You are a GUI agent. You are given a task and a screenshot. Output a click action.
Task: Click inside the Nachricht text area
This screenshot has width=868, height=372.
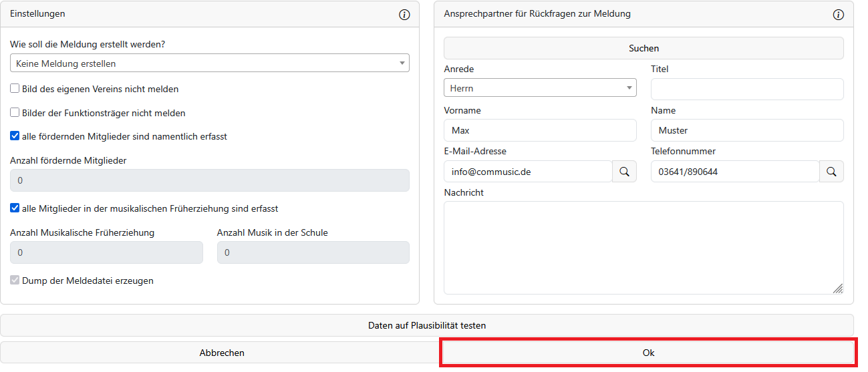[x=643, y=247]
